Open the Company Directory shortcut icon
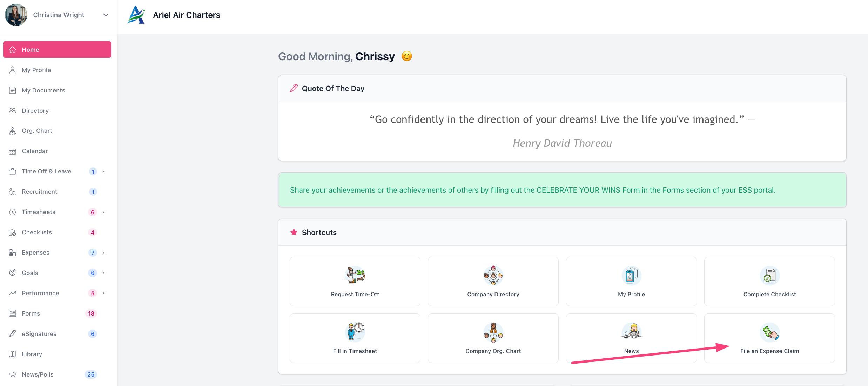The height and width of the screenshot is (386, 868). 493,275
